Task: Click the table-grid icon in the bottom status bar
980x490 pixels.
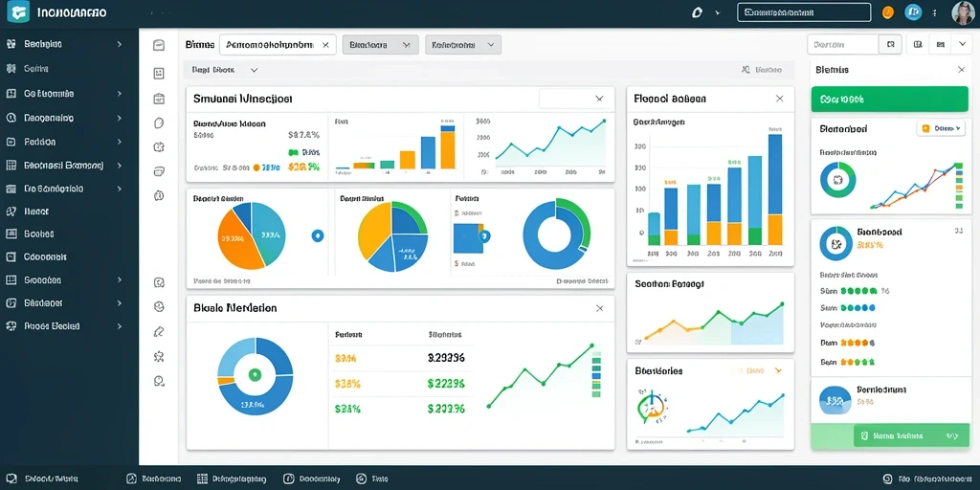Action: tap(202, 479)
